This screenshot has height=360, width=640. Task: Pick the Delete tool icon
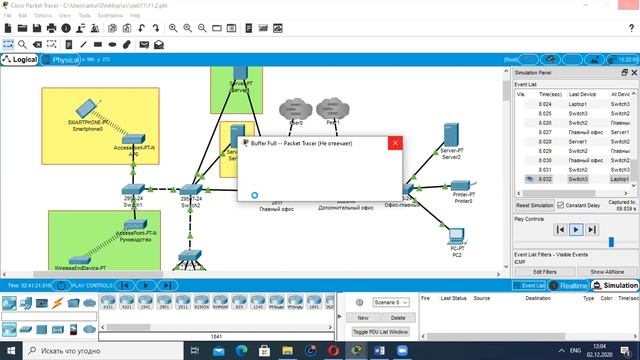(x=37, y=44)
